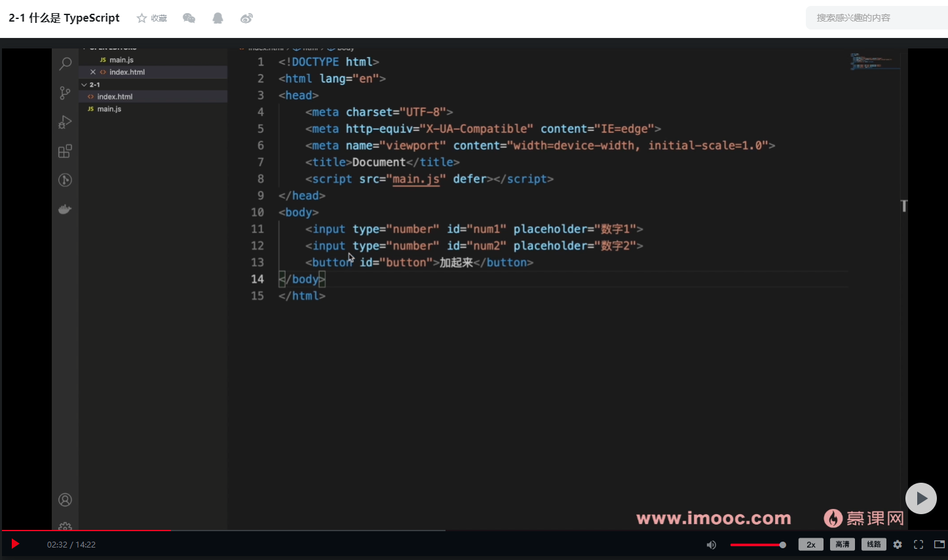
Task: Open the Extensions view icon
Action: 65,151
